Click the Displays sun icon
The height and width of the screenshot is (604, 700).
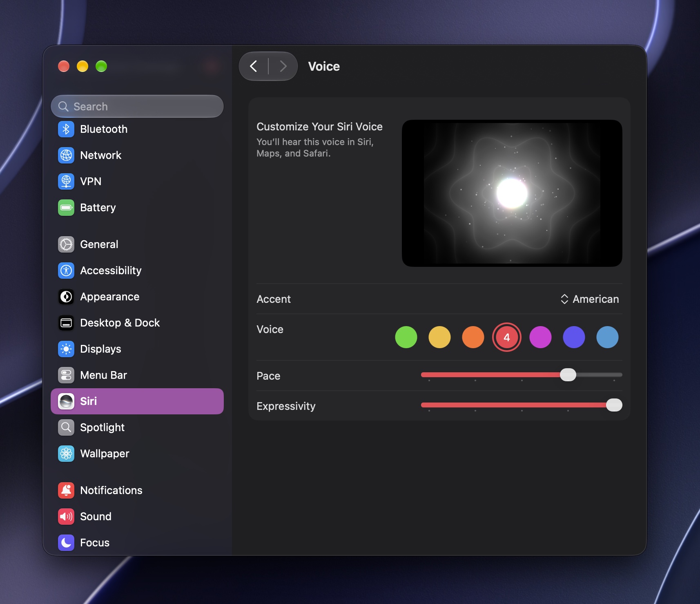coord(66,349)
